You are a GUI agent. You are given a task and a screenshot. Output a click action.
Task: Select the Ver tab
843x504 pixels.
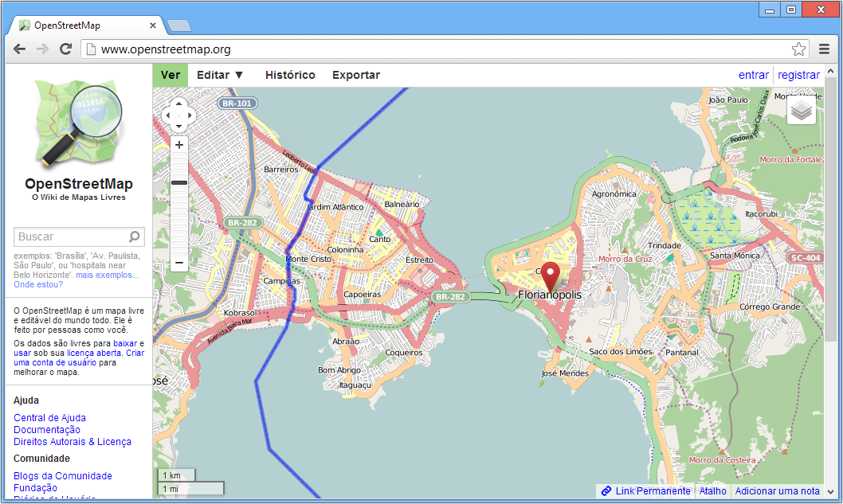[x=171, y=75]
